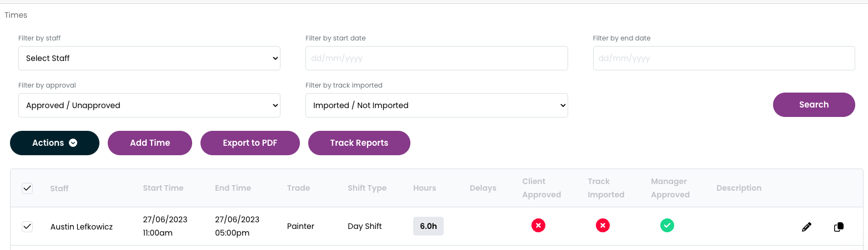Focus the end date filter field
Viewport: 868px width, 250px height.
(723, 58)
